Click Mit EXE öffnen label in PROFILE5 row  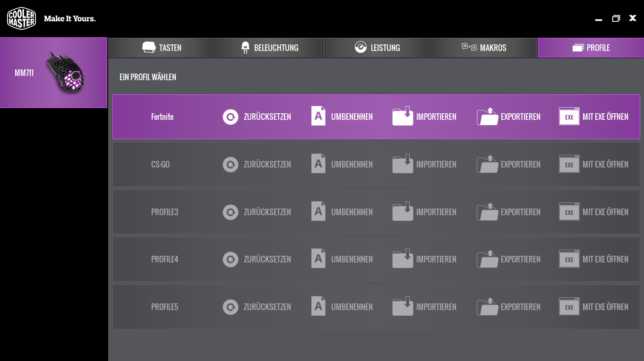coord(606,307)
